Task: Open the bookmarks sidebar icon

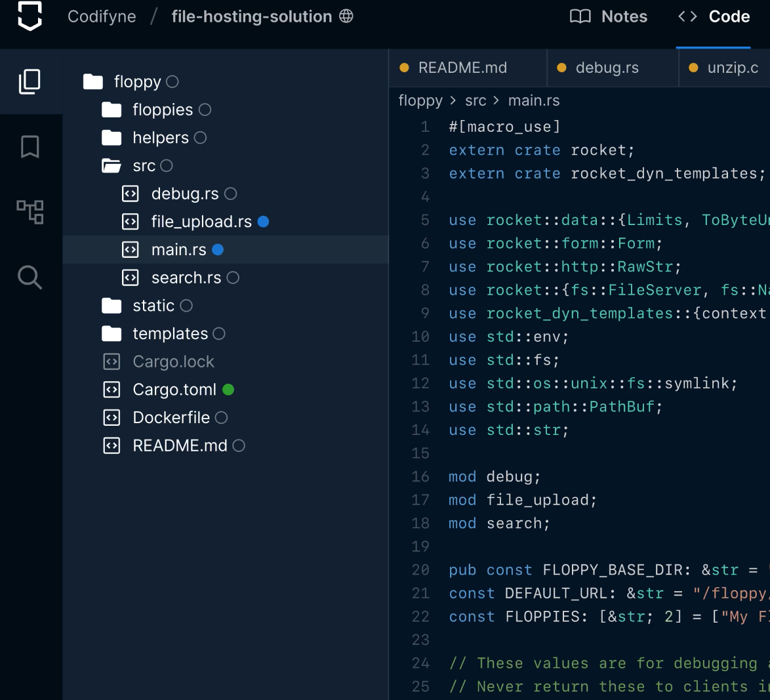Action: (x=30, y=147)
